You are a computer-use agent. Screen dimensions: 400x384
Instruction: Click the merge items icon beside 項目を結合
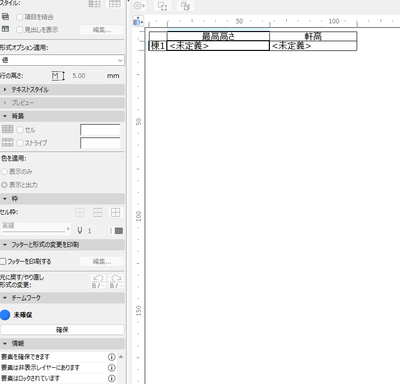click(x=5, y=17)
